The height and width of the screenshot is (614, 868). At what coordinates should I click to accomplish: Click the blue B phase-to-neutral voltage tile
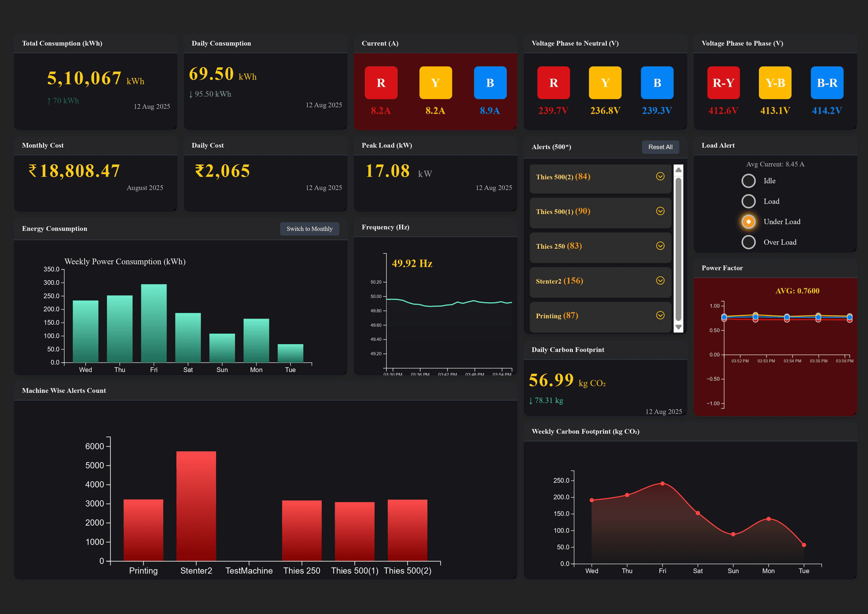657,83
